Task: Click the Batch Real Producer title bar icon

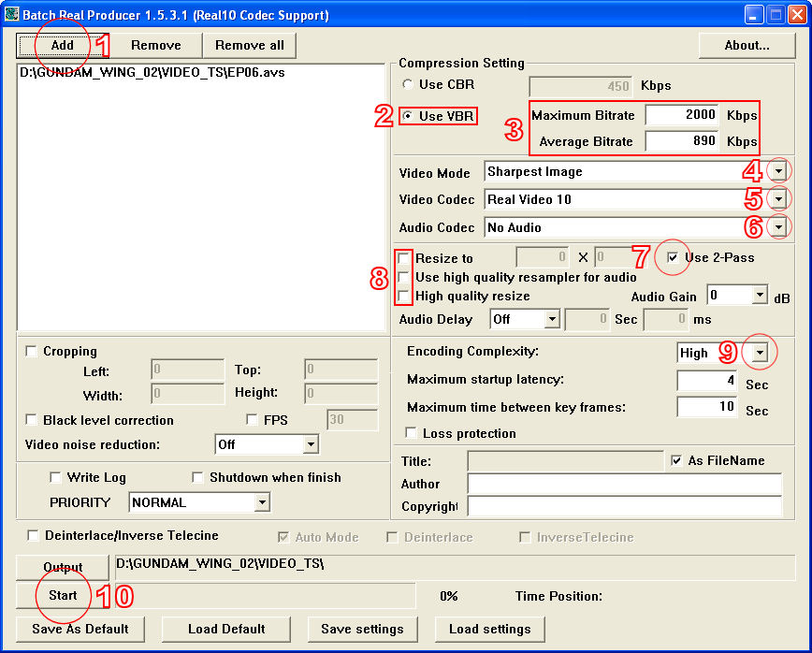Action: click(x=11, y=14)
